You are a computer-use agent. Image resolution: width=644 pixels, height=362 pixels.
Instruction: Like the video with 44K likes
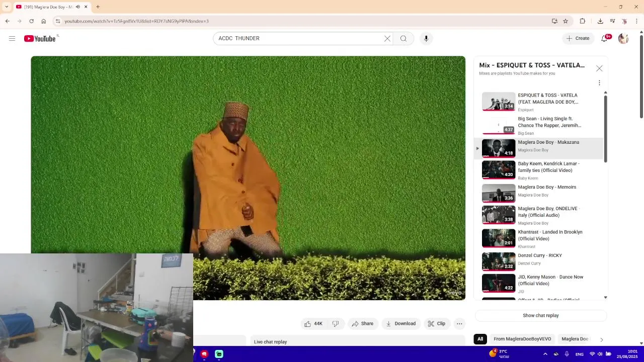pyautogui.click(x=313, y=324)
